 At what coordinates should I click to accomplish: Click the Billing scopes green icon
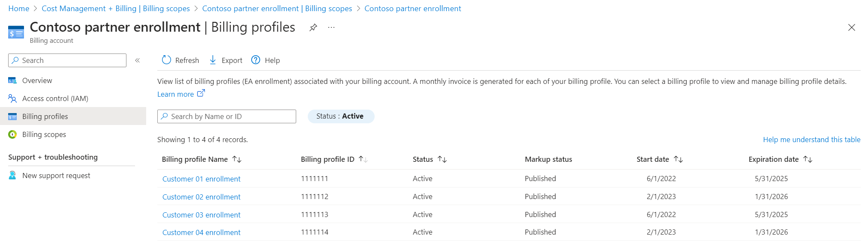(12, 134)
